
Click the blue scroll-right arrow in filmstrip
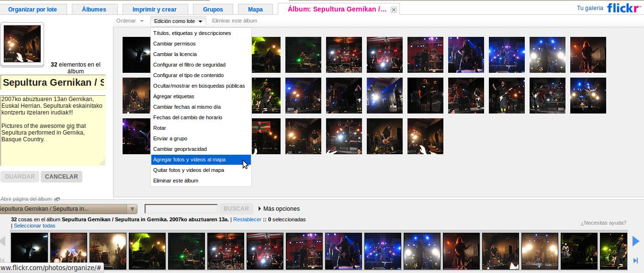(636, 241)
